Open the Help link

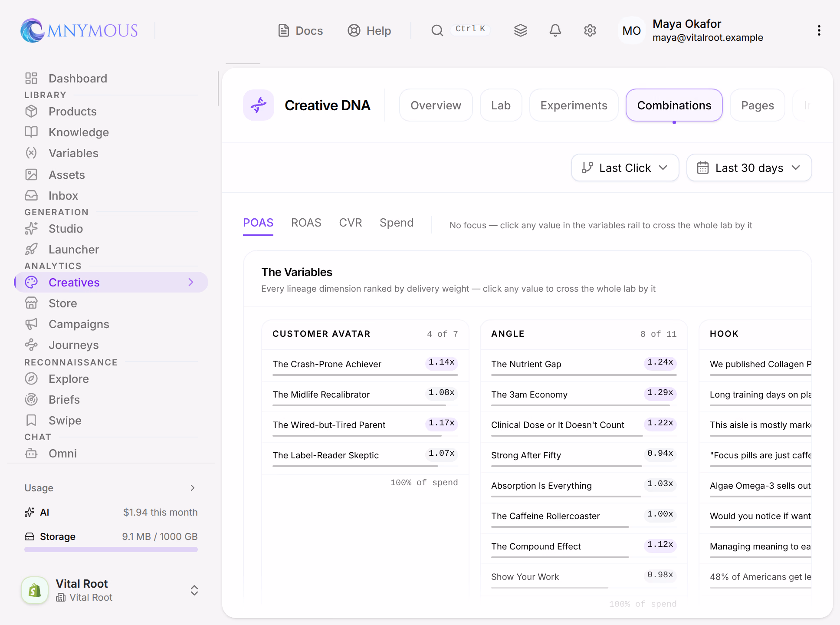click(x=369, y=30)
